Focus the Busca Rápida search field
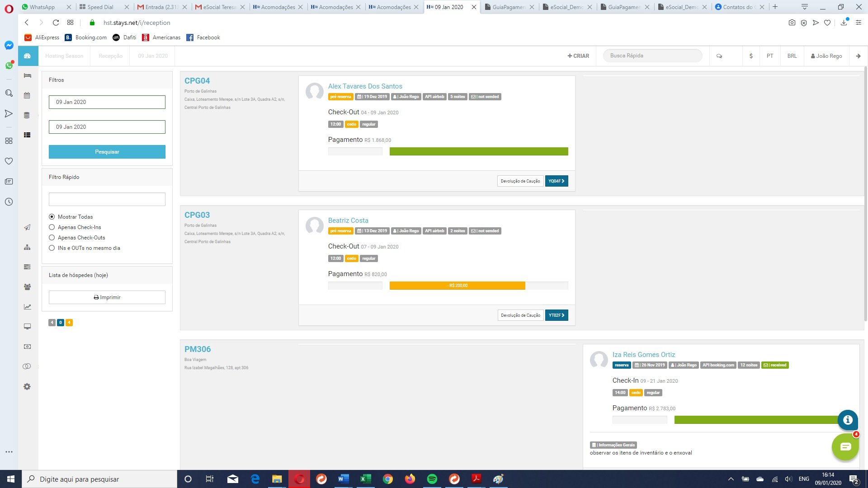868x488 pixels. tap(652, 56)
